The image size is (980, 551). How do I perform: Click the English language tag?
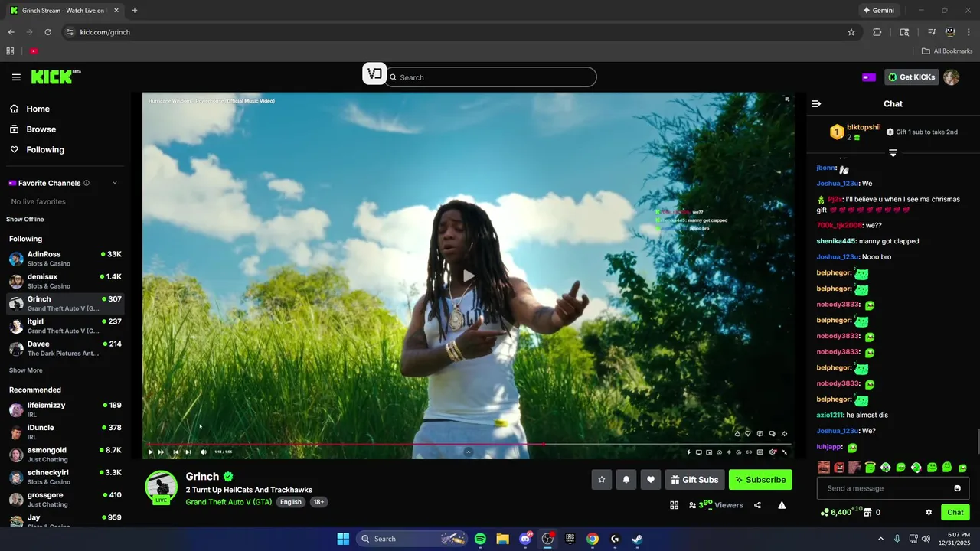tap(291, 502)
